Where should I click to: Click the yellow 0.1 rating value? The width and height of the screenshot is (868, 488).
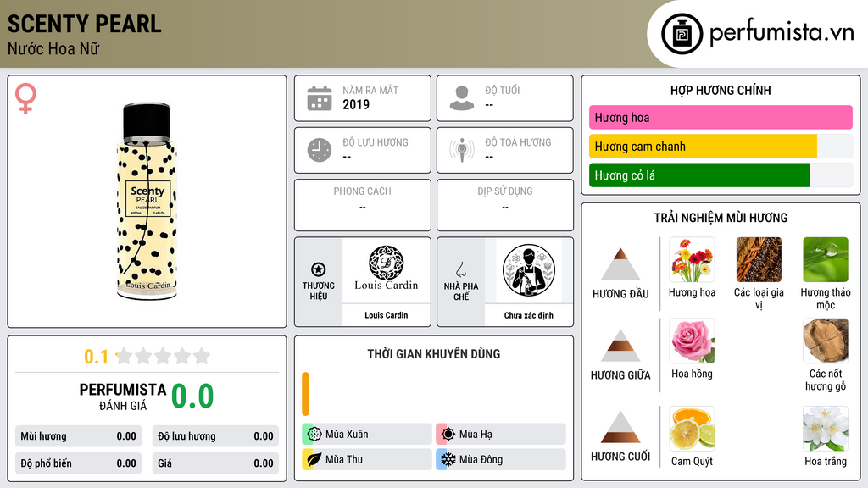coord(96,357)
